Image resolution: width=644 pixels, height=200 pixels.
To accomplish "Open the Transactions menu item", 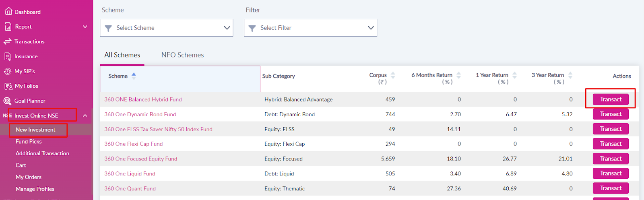I will [x=29, y=41].
